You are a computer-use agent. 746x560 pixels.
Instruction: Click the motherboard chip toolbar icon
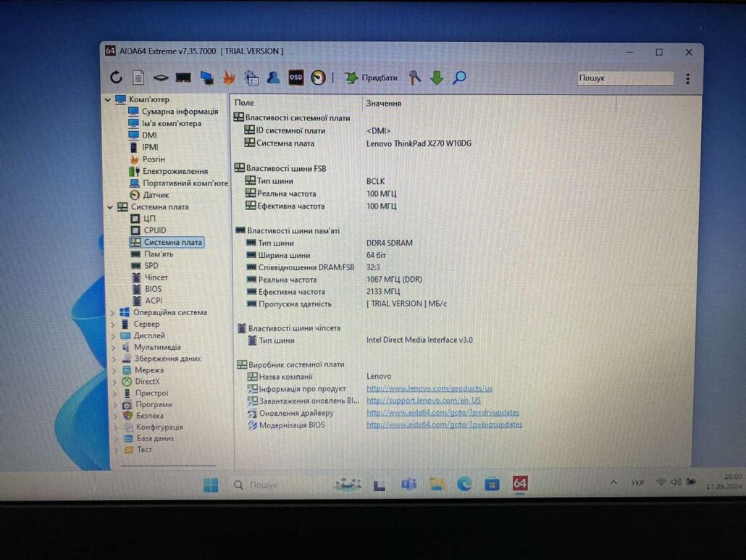pos(160,78)
